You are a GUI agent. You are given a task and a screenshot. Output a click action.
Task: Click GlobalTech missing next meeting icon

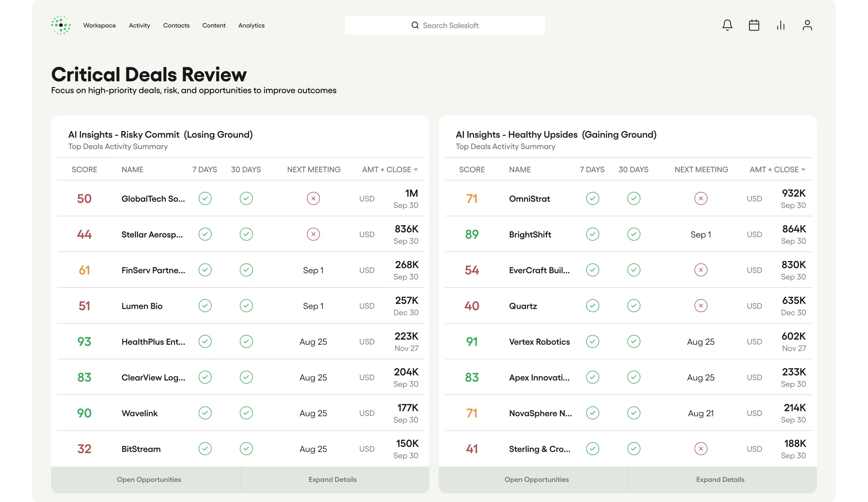(x=313, y=198)
